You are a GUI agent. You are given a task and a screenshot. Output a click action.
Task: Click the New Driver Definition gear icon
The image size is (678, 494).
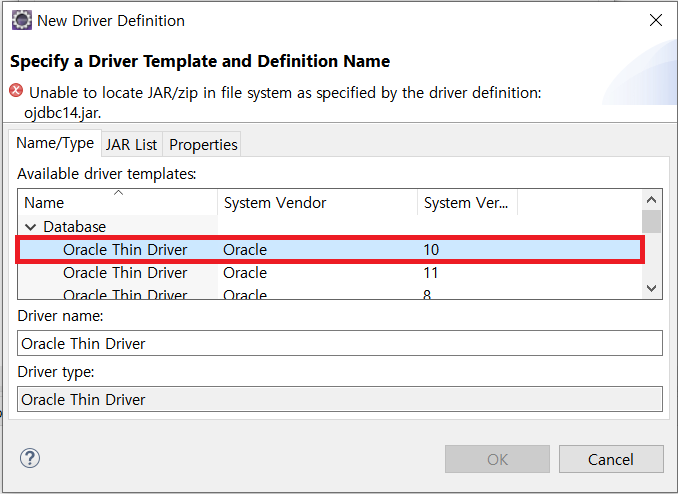tap(22, 20)
